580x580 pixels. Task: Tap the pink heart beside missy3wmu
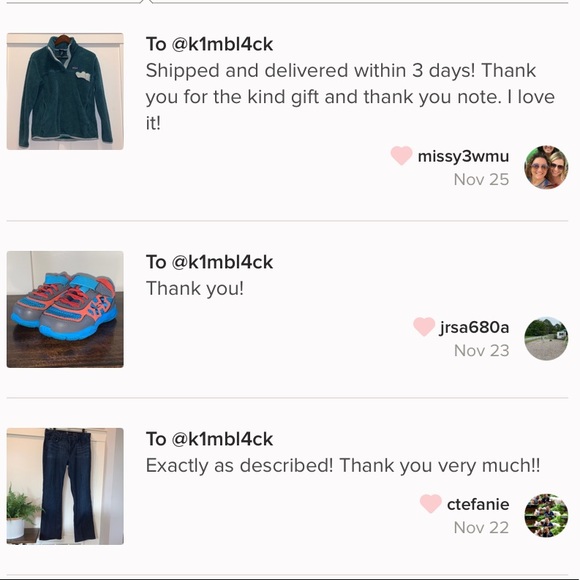point(402,155)
